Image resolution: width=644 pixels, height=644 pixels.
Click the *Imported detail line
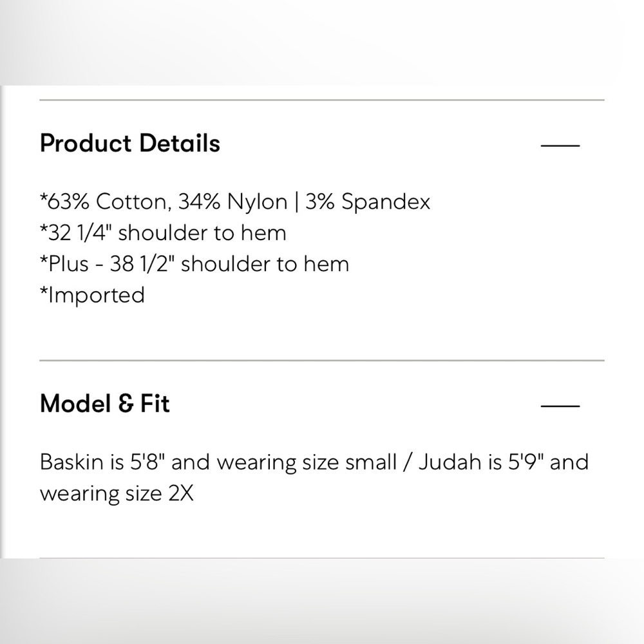pos(92,296)
